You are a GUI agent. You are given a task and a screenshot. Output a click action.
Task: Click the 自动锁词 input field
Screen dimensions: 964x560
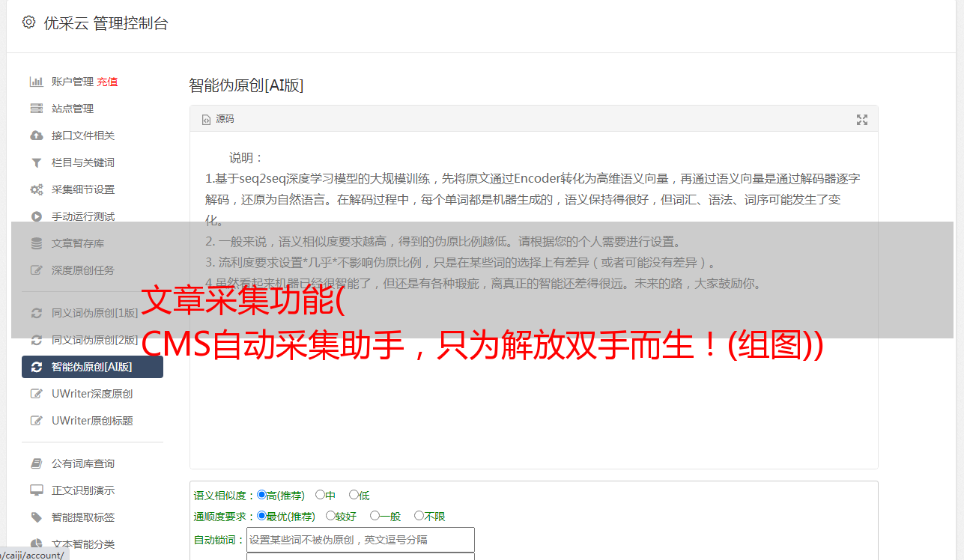coord(360,540)
